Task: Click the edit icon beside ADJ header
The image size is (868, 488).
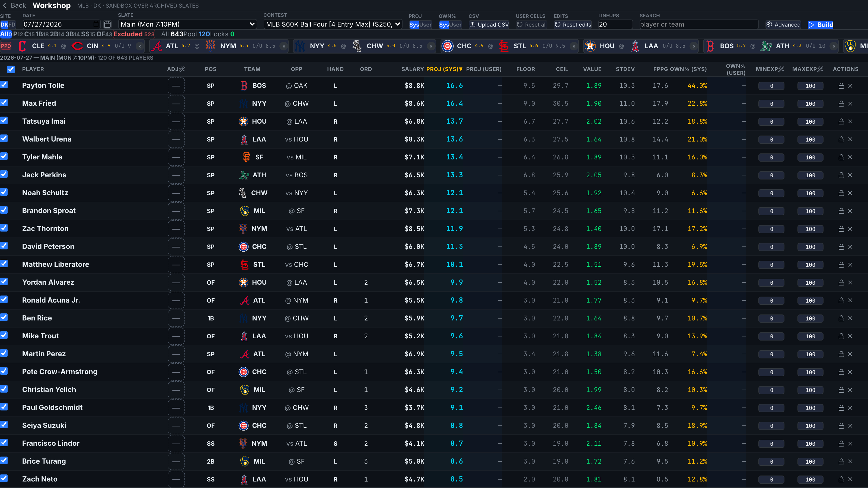Action: 182,69
